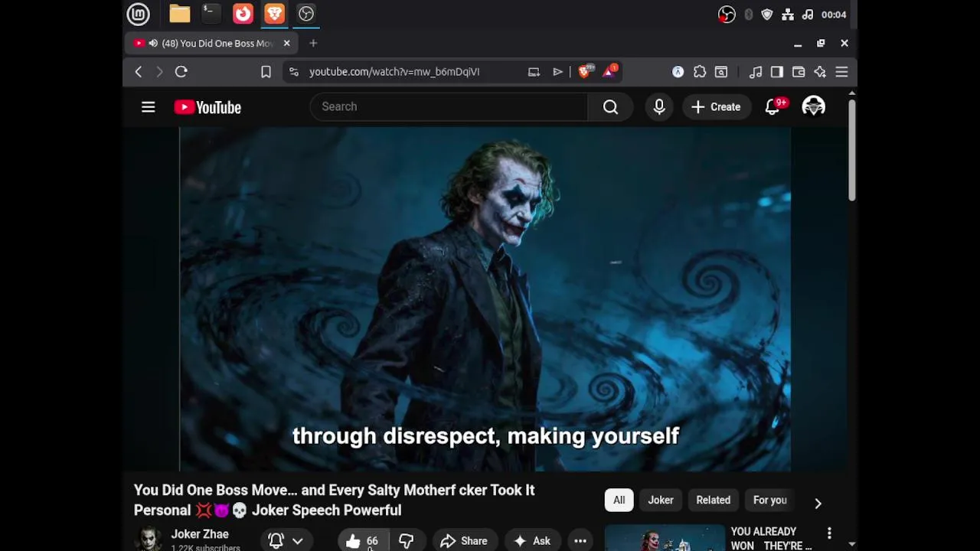980x551 pixels.
Task: Go back to the previous page
Action: tap(139, 72)
